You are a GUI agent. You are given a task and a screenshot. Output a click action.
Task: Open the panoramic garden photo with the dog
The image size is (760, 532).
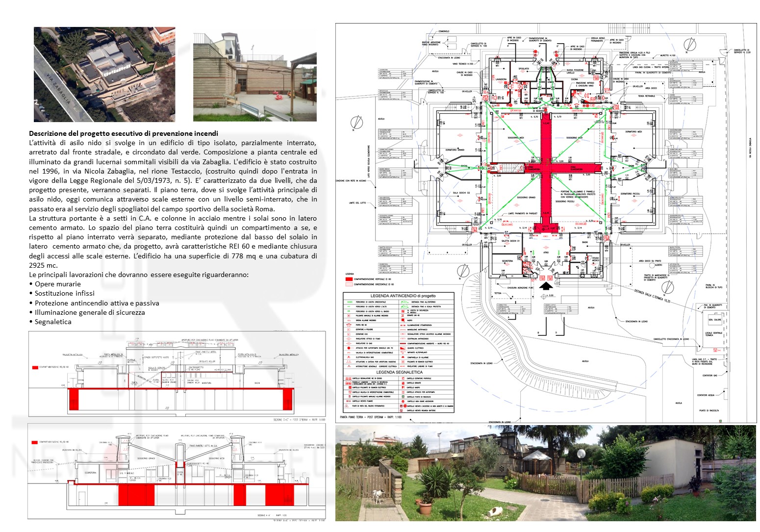point(546,473)
